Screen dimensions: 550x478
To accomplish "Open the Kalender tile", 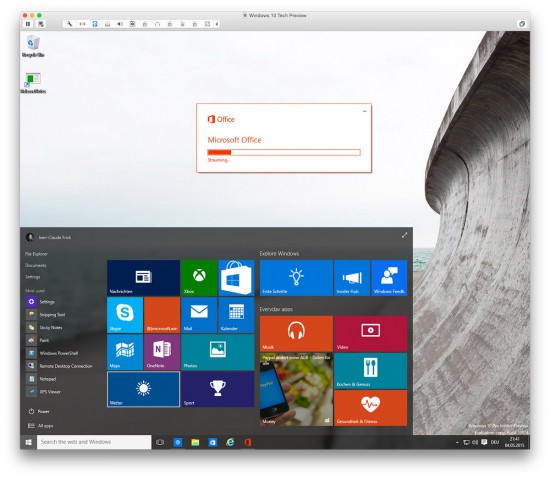I will (236, 315).
